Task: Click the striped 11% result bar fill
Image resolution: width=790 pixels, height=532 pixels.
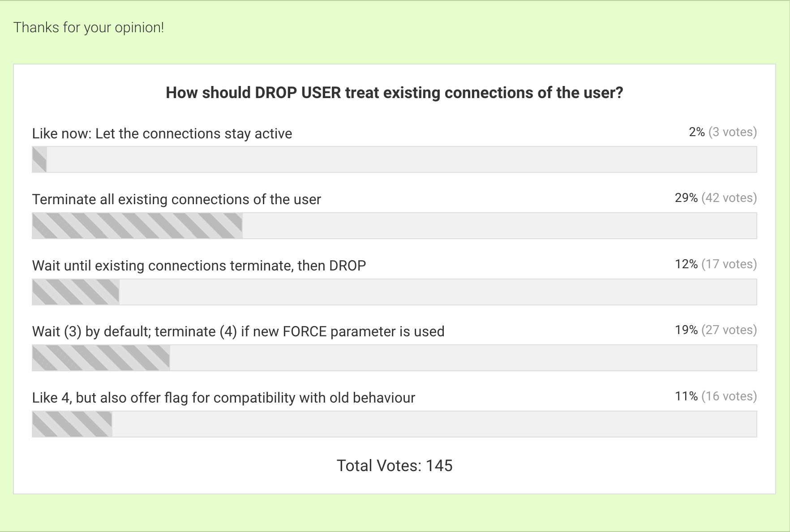Action: click(x=72, y=424)
